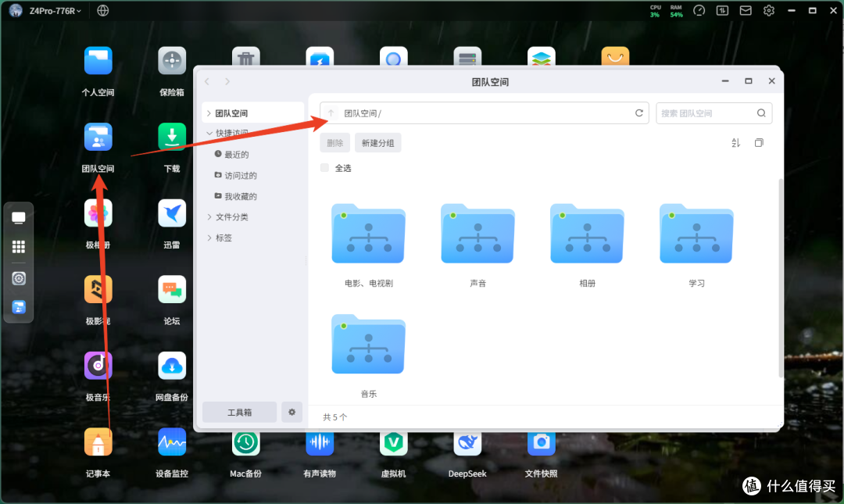Open the 保险箱 desktop app
Screen dimensions: 844x504
point(172,60)
